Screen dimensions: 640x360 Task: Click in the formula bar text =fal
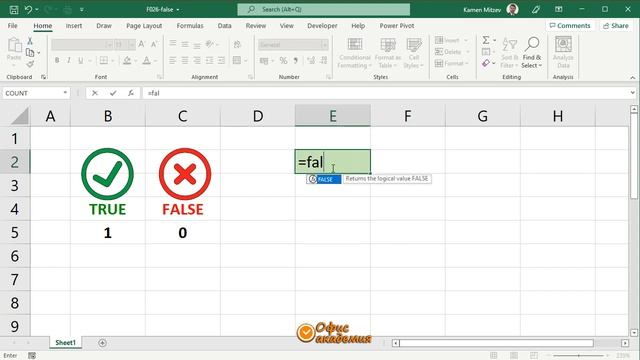(153, 93)
